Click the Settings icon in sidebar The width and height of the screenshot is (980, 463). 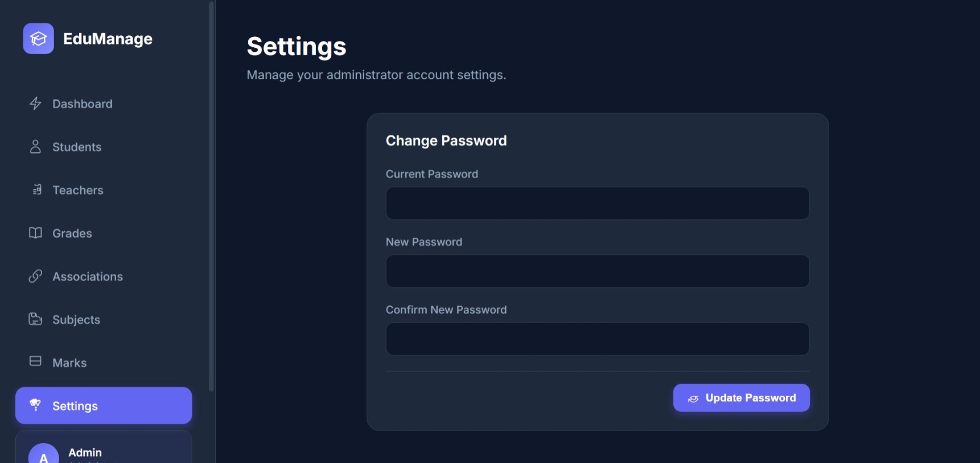click(x=35, y=404)
